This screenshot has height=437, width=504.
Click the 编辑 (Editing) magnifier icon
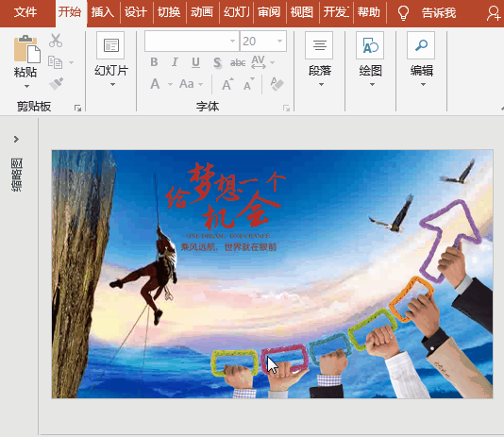click(421, 45)
